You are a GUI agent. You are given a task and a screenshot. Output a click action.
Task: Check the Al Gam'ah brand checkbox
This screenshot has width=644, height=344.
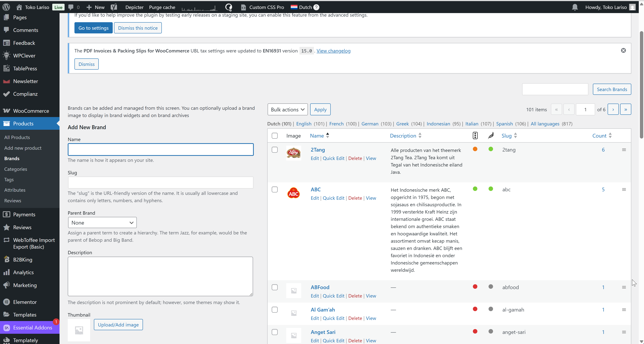point(275,310)
